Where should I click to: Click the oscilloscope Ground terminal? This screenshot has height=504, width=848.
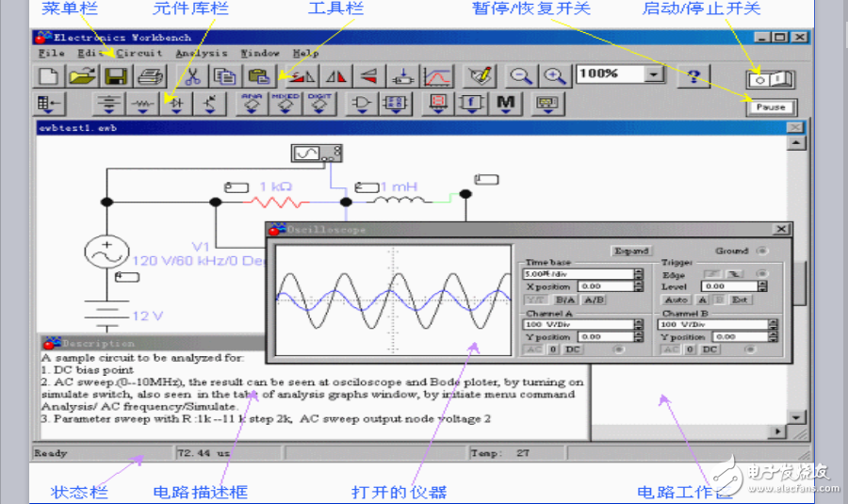point(762,251)
